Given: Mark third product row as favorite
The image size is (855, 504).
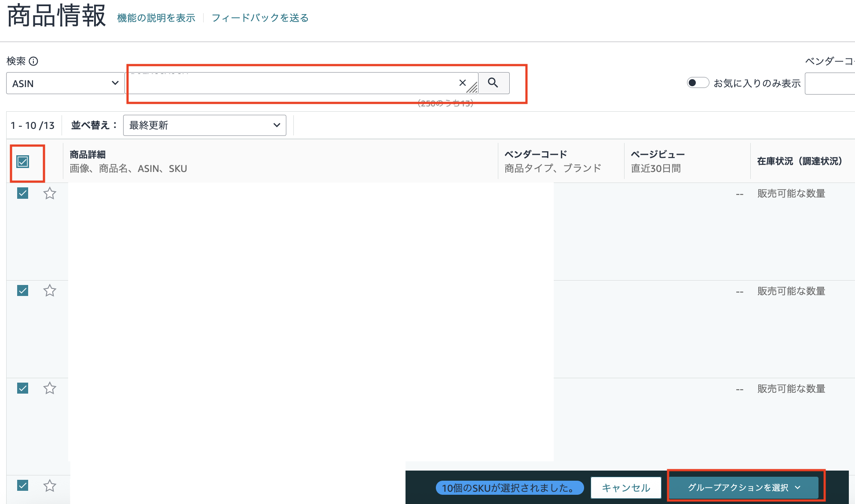Looking at the screenshot, I should pyautogui.click(x=50, y=388).
